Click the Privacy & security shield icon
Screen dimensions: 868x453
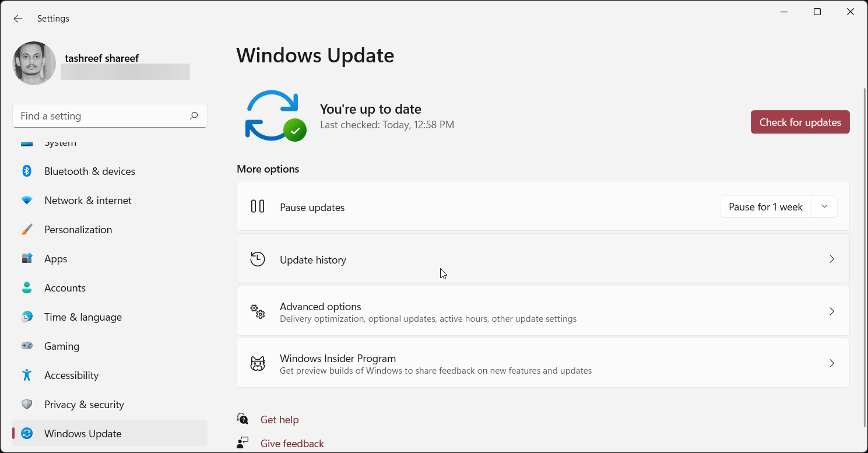click(x=27, y=404)
